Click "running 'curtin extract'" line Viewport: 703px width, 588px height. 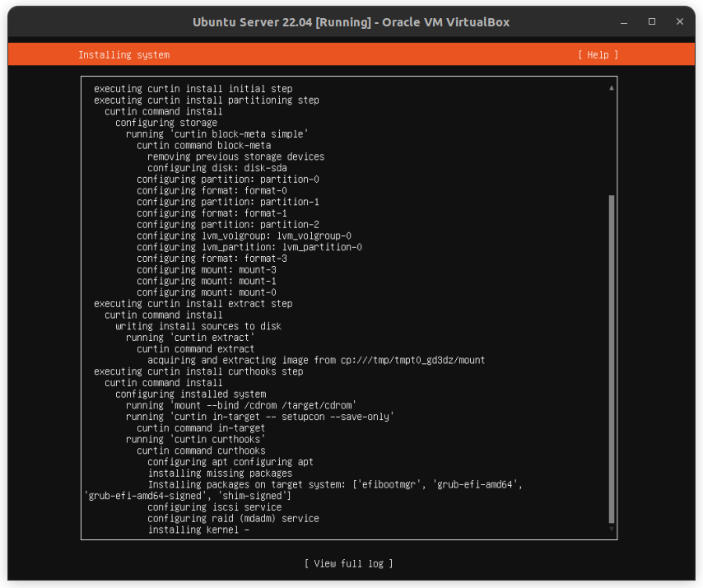point(190,338)
